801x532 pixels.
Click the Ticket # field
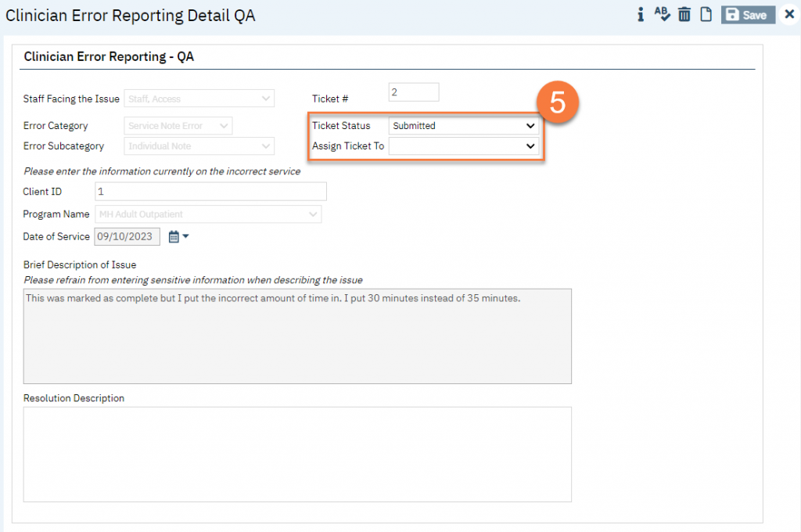pos(414,92)
